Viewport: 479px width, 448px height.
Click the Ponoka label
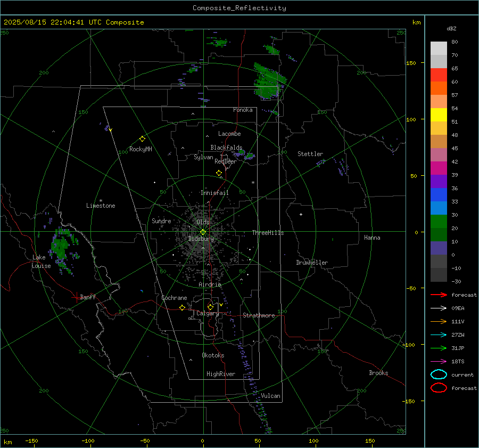(x=243, y=110)
